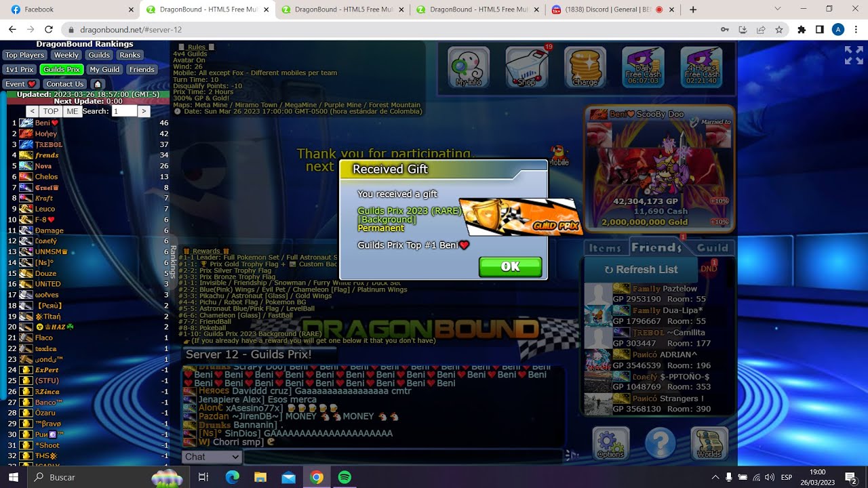Select Guilds rankings tab
Screen dimensions: 868x488
pyautogui.click(x=99, y=55)
